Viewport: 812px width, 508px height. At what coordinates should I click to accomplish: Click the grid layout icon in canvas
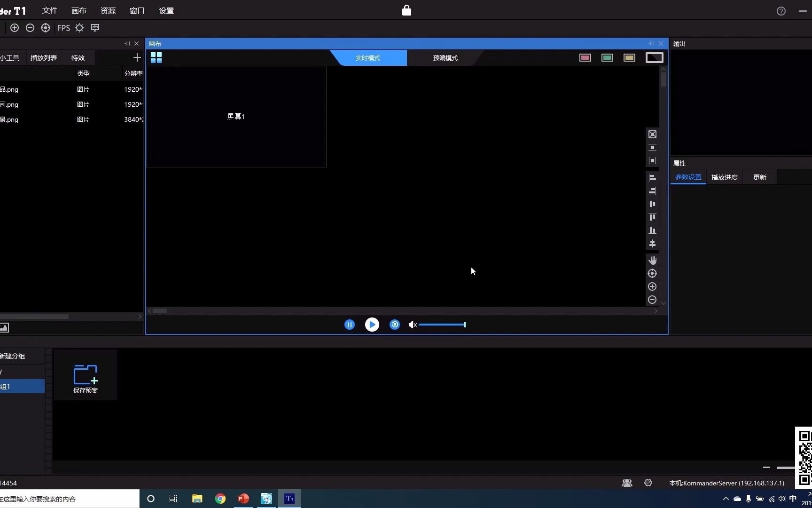156,57
